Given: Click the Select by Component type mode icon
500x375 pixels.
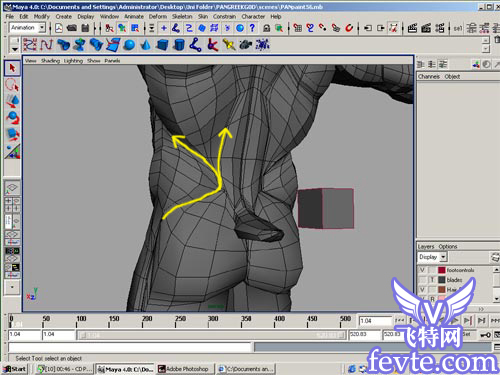Looking at the screenshot, I should [135, 28].
